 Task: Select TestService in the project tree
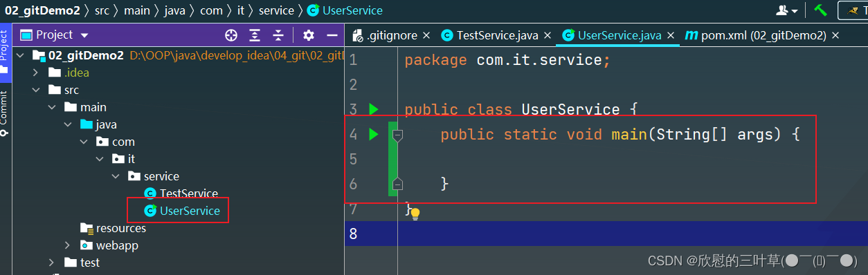pos(188,193)
